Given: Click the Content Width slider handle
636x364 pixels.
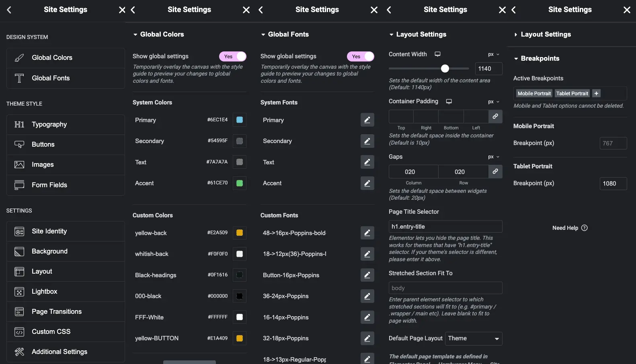Looking at the screenshot, I should coord(445,69).
